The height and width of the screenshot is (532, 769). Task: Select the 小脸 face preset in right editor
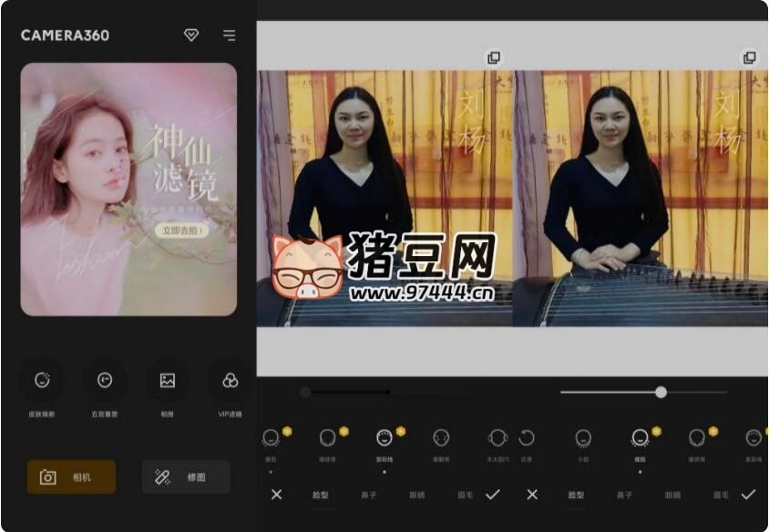(x=583, y=438)
